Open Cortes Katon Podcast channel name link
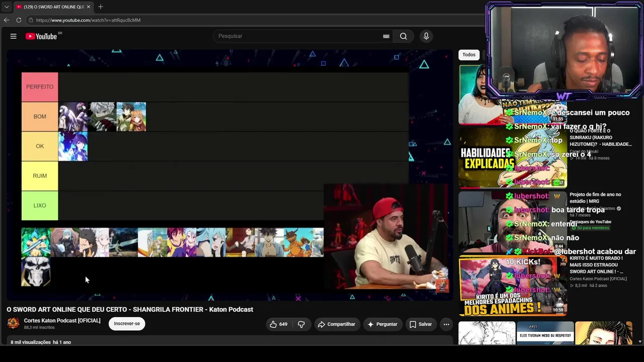This screenshot has width=644, height=362. [62, 321]
